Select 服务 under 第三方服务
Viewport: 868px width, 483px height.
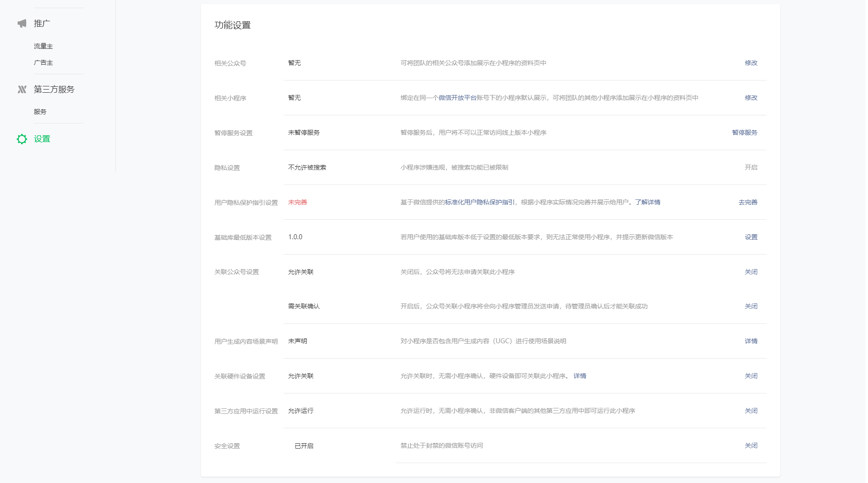[40, 112]
